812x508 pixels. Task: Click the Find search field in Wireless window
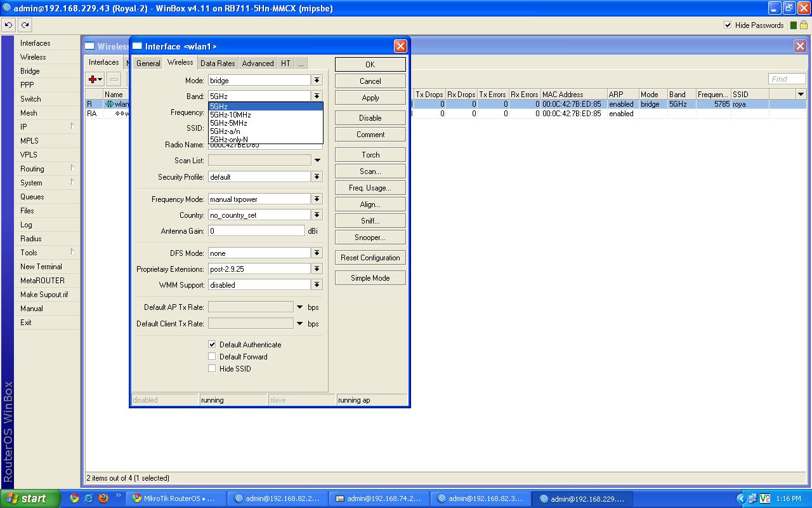(x=787, y=79)
